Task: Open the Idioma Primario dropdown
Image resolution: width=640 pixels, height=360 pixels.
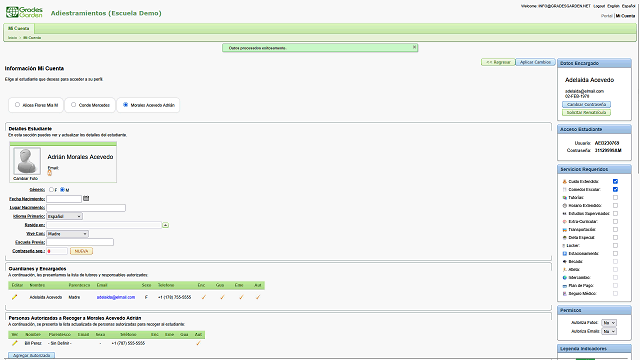Action: [64, 216]
